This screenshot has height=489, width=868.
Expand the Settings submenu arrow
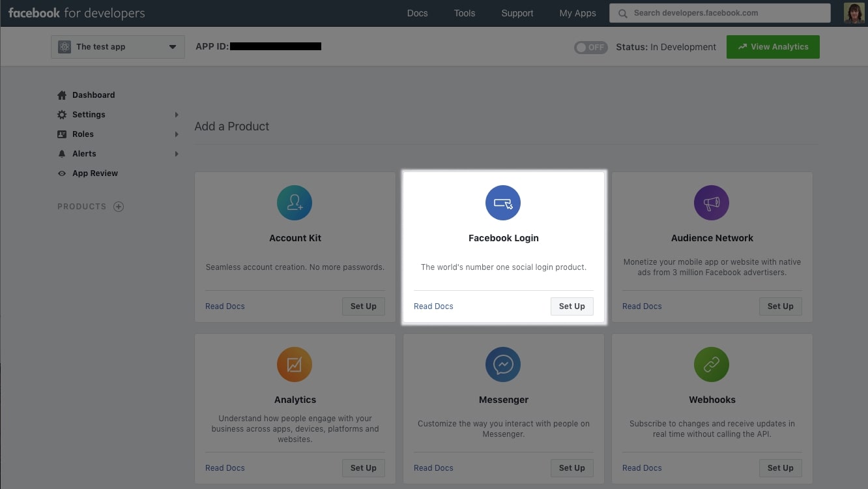pyautogui.click(x=177, y=115)
